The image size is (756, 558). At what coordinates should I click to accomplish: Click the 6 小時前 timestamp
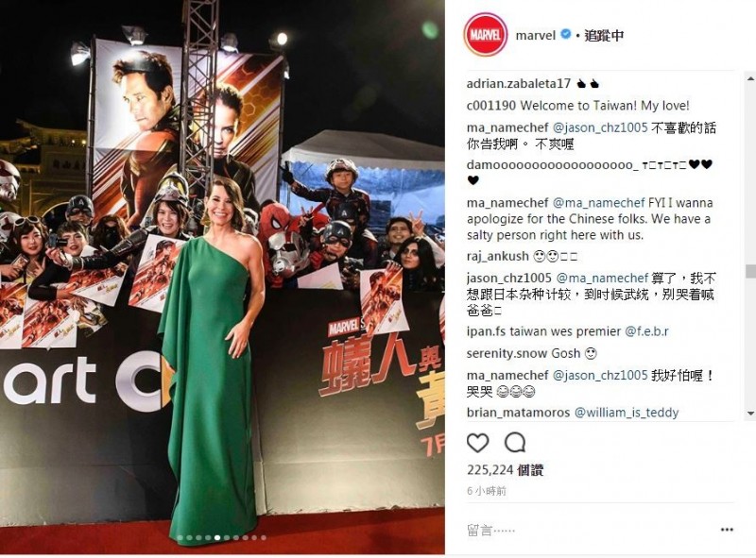[487, 491]
